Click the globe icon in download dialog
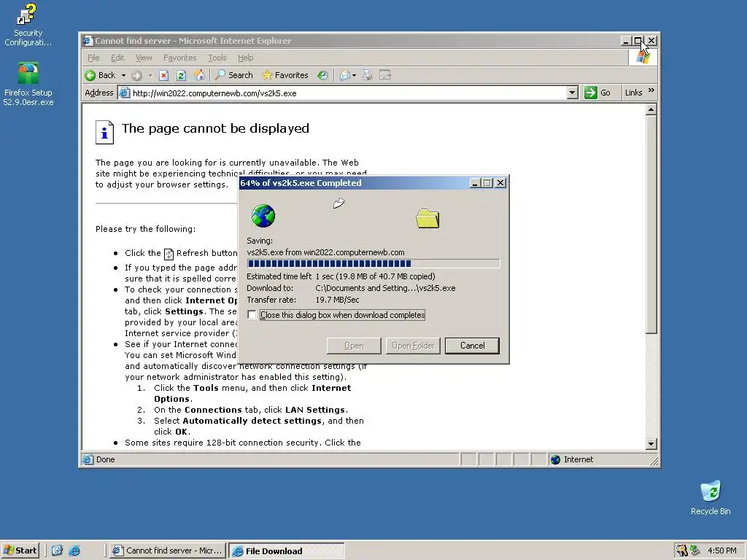Viewport: 747px width, 560px height. [263, 216]
